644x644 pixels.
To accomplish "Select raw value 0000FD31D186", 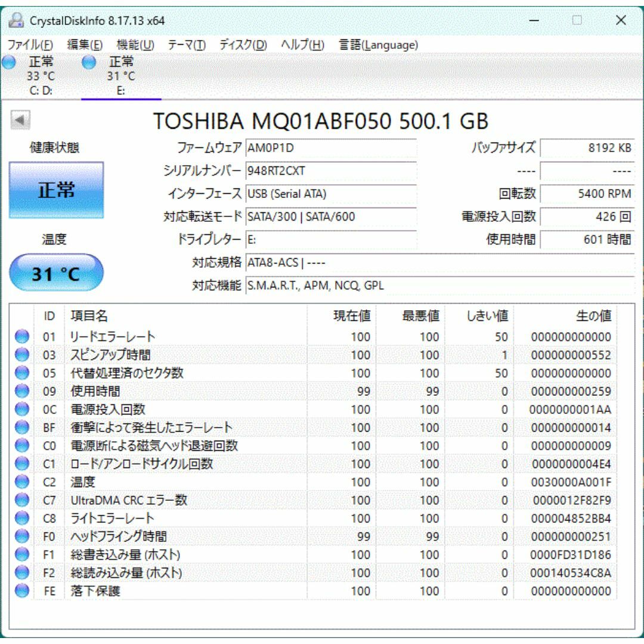I will [x=571, y=555].
